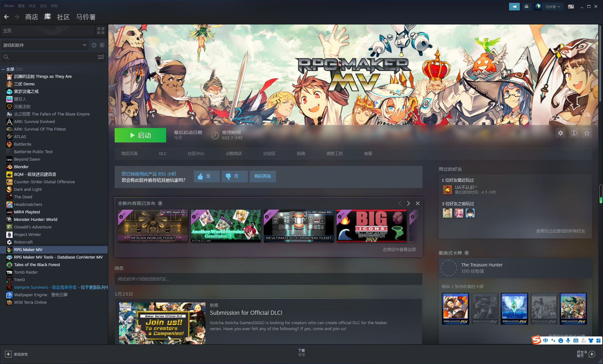Screen dimensions: 603x364
Task: Open RPG Maker MV settings gear
Action: (561, 133)
